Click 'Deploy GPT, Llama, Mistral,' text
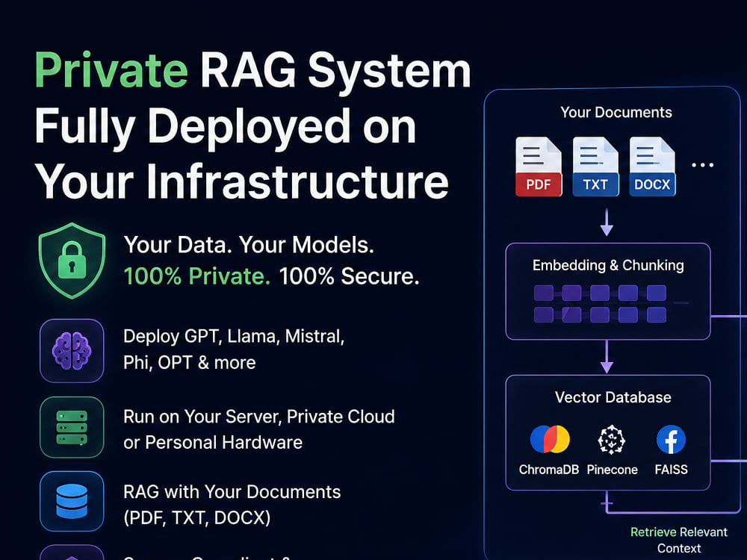This screenshot has width=747, height=560. point(234,337)
